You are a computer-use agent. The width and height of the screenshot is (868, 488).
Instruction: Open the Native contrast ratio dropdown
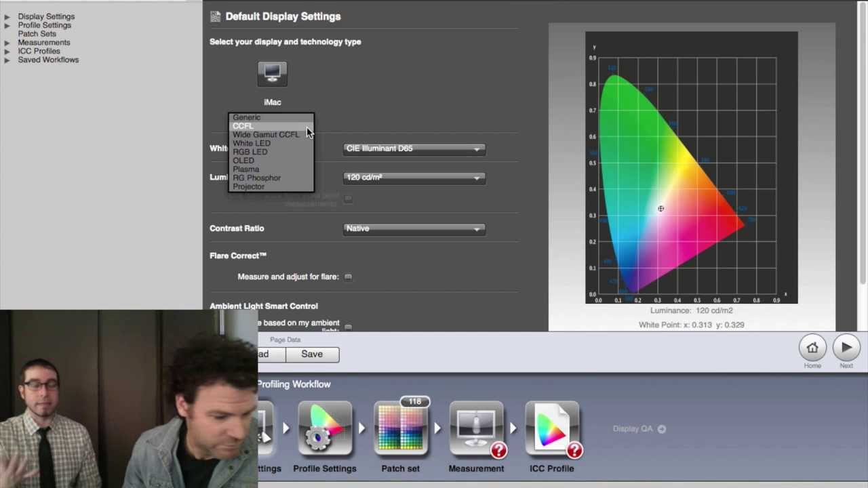click(x=414, y=228)
